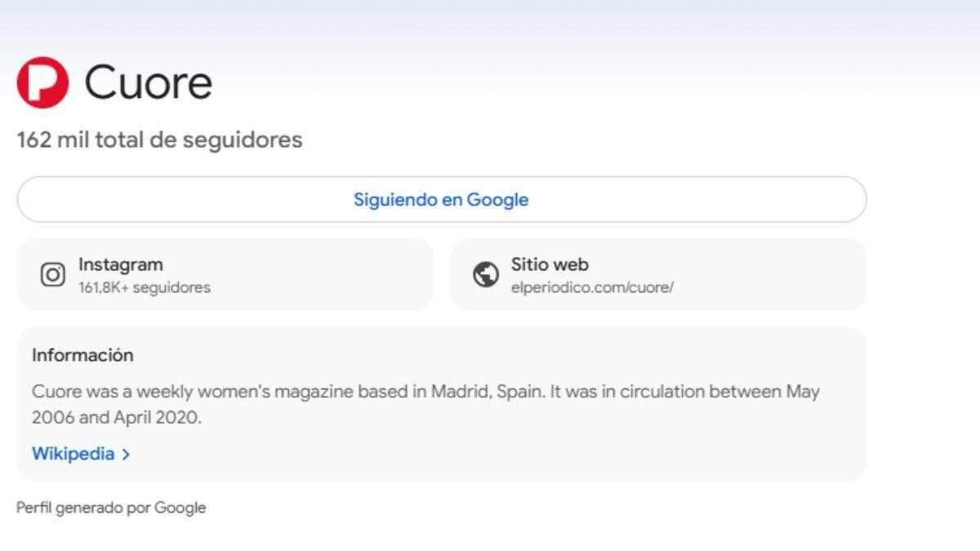Select the Sitio web label
This screenshot has height=551, width=980.
550,264
